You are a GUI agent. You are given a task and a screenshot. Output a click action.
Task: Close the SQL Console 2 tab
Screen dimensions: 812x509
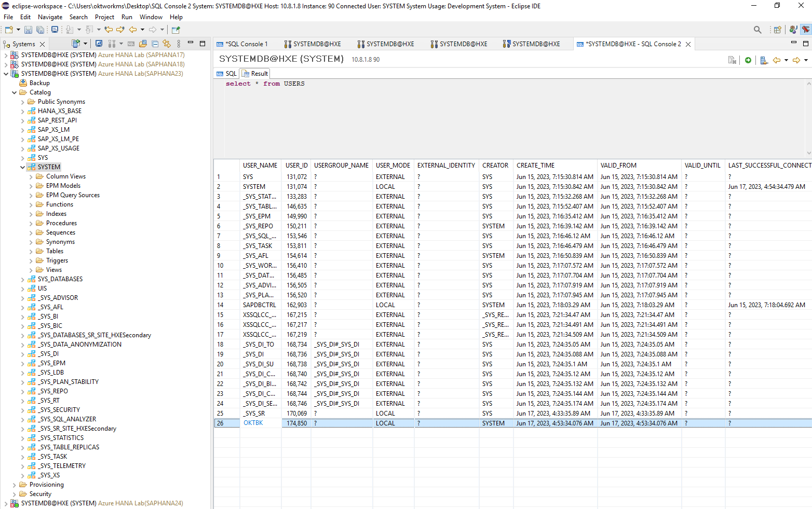pos(688,44)
